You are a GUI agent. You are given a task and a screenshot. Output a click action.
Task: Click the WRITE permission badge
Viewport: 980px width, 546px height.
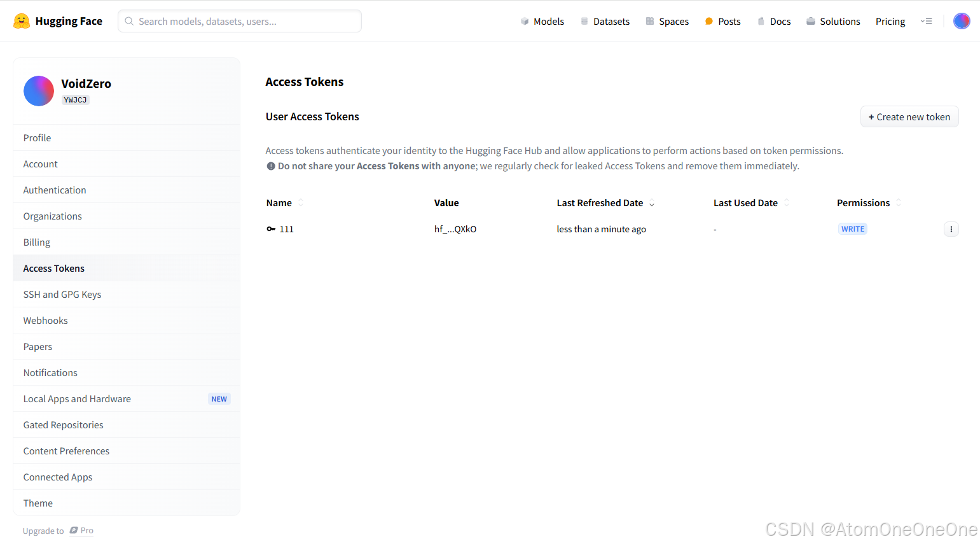click(x=853, y=229)
